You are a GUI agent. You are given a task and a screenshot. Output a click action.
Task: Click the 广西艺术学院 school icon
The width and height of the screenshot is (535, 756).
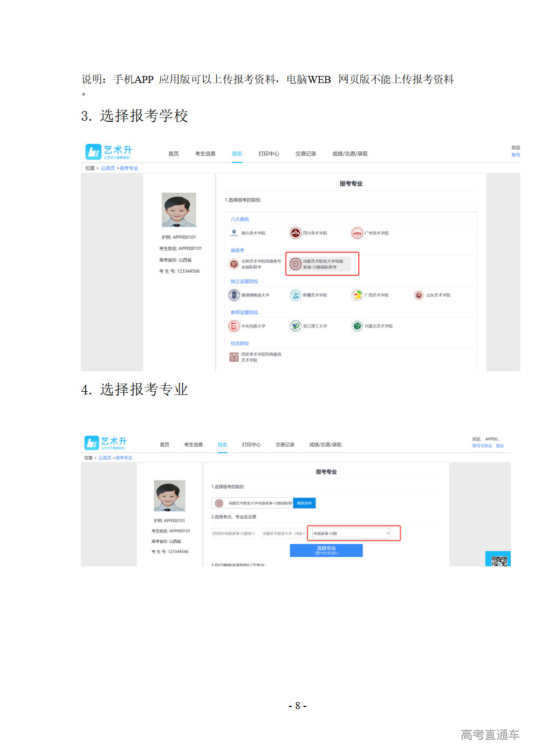point(357,295)
